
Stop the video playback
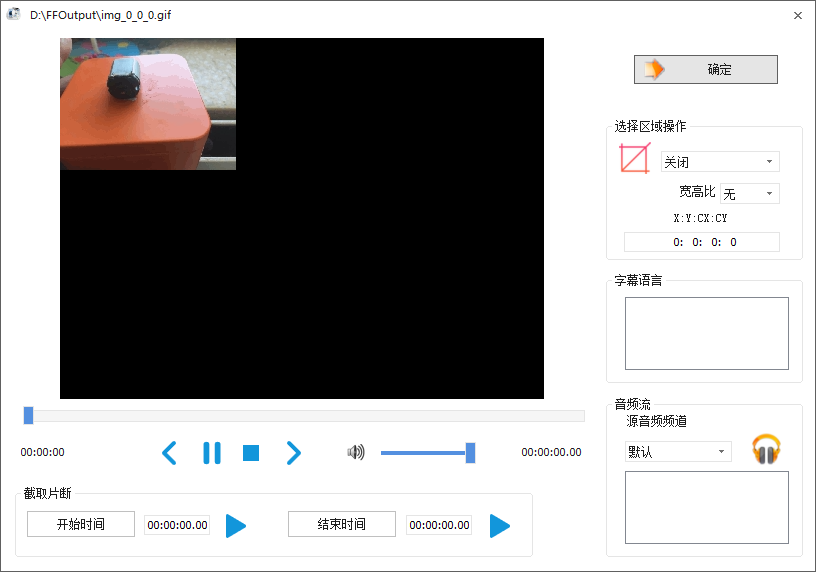(251, 453)
